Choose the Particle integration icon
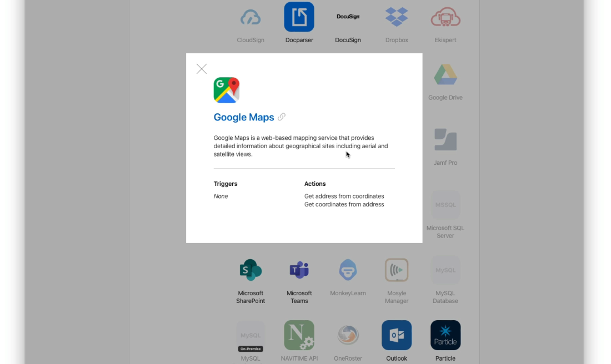 click(445, 335)
